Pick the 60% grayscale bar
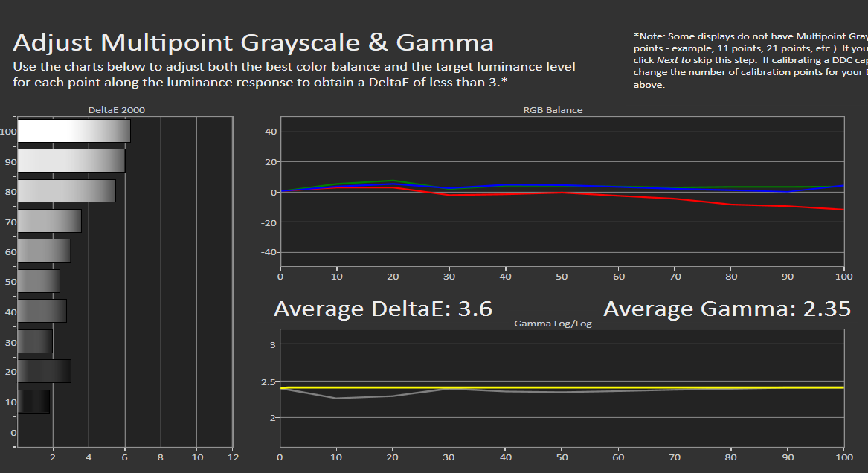868x473 pixels. click(44, 251)
